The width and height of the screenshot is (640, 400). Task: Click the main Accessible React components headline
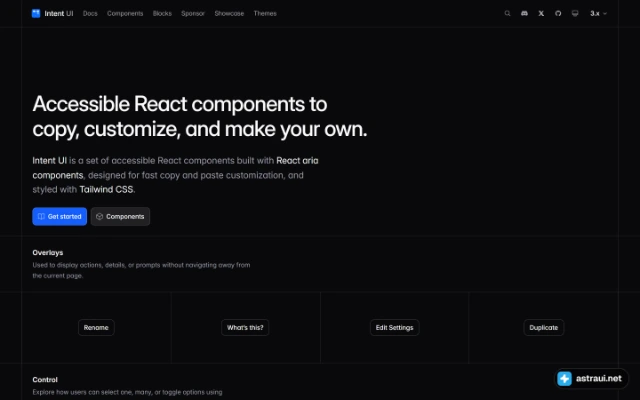pyautogui.click(x=200, y=116)
